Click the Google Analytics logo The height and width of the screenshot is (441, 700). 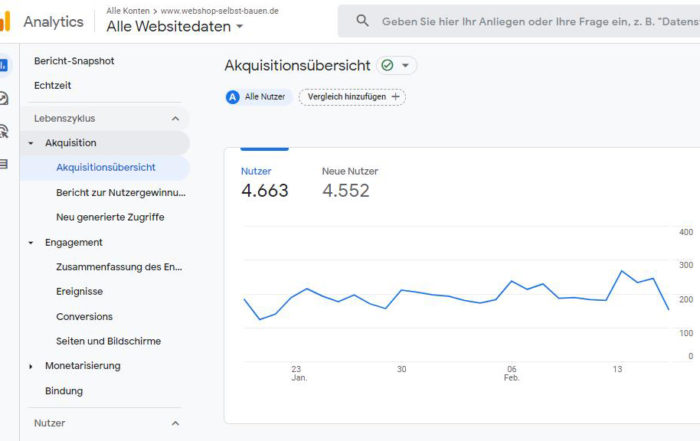(5, 21)
